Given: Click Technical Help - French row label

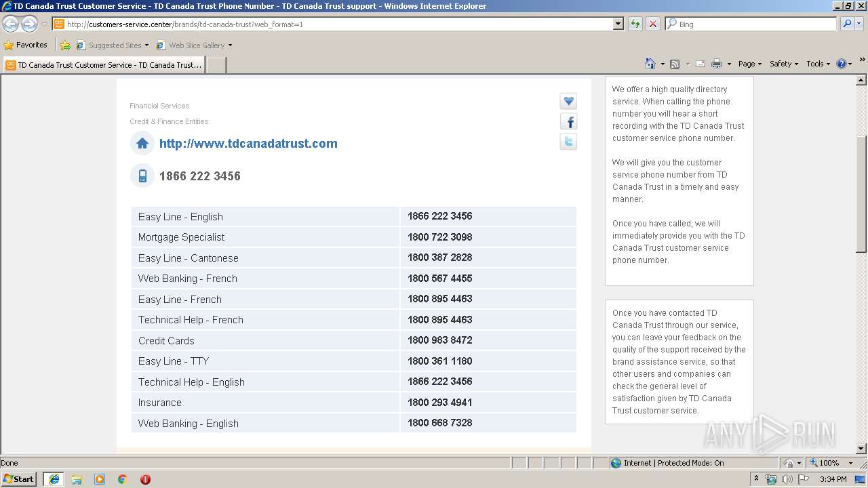Looking at the screenshot, I should [x=191, y=320].
